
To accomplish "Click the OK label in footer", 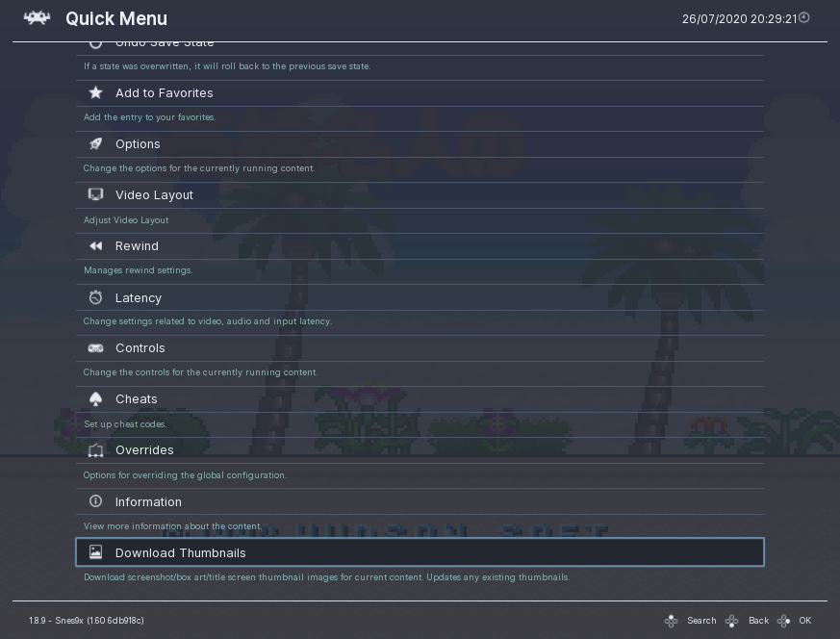I will (x=805, y=621).
